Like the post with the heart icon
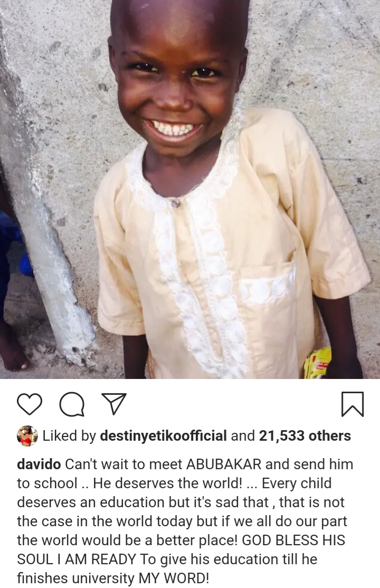This screenshot has height=588, width=380. [x=29, y=404]
